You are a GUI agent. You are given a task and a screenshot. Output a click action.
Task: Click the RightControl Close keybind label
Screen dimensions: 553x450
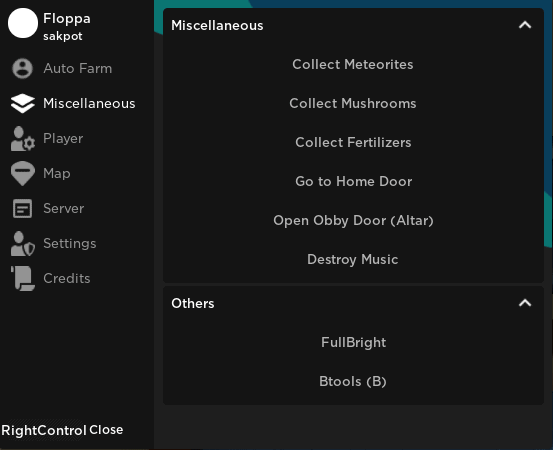point(62,430)
